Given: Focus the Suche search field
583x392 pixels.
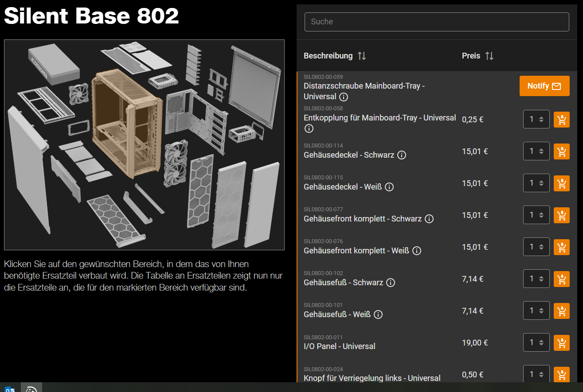Looking at the screenshot, I should pyautogui.click(x=437, y=22).
